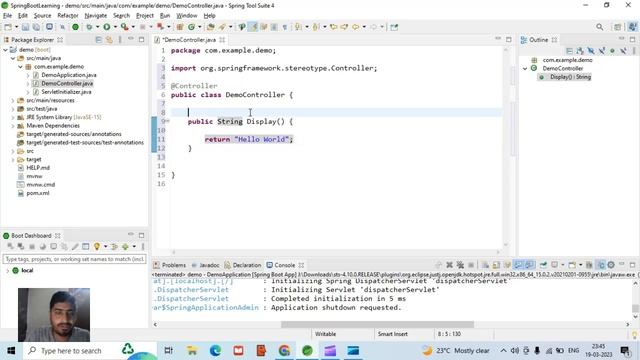This screenshot has width=640, height=360.
Task: Click the Open Perspective icon
Action: pos(618,27)
